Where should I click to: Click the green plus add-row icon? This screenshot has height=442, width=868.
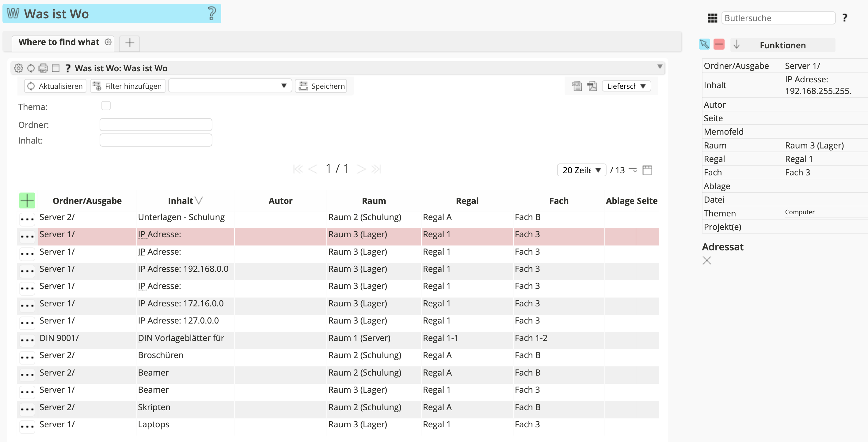27,200
